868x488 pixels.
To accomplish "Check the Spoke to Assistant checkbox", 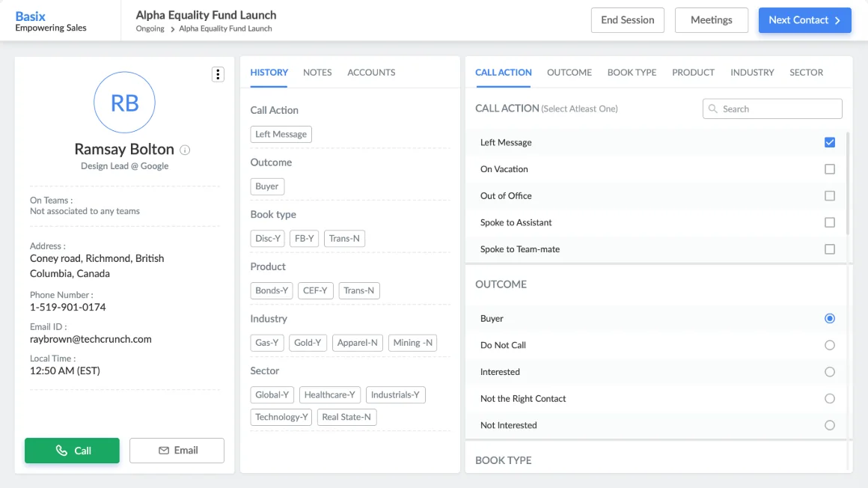I will click(x=829, y=222).
